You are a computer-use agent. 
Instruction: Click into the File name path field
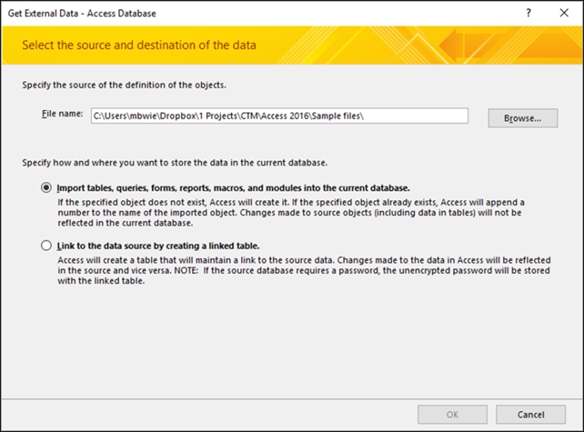tap(279, 116)
